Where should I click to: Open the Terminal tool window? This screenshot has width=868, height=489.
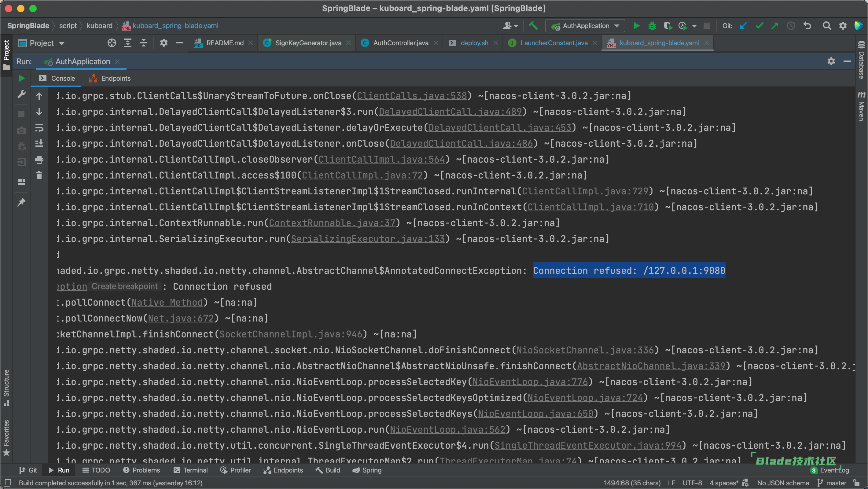(x=191, y=470)
